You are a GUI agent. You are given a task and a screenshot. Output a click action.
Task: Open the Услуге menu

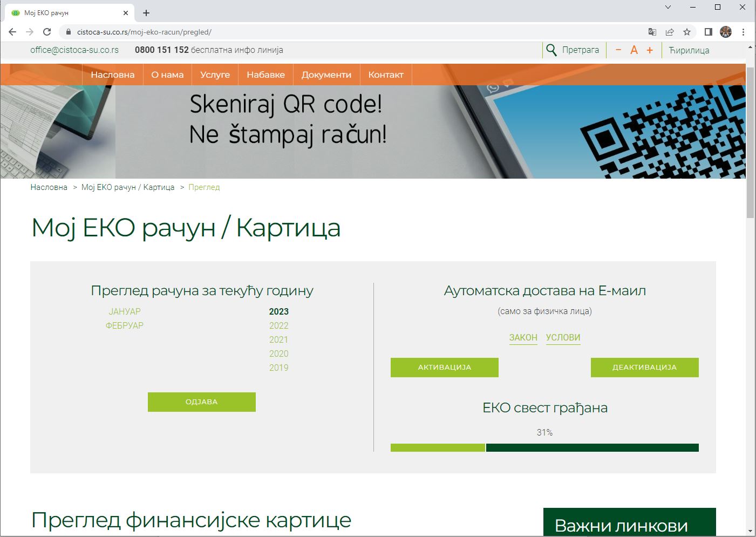(215, 74)
